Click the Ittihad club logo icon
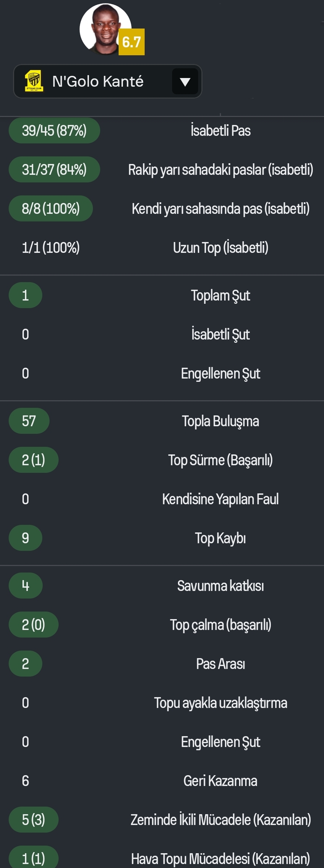This screenshot has height=868, width=324. [34, 81]
